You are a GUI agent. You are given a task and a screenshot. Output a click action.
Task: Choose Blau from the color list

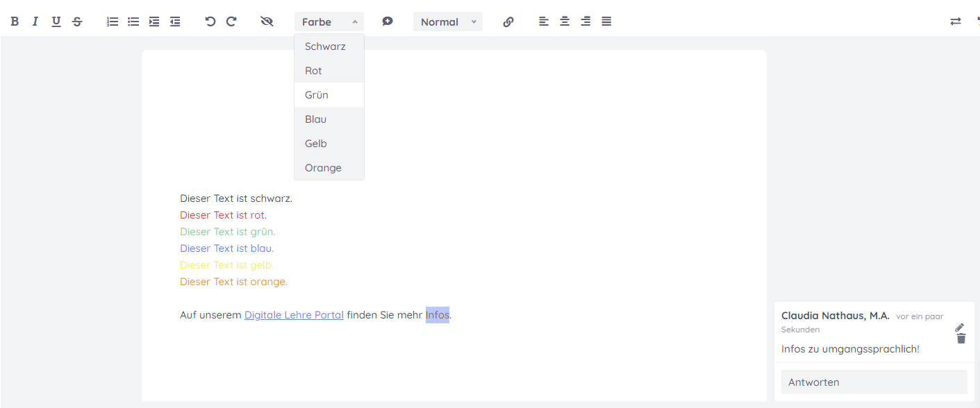329,119
